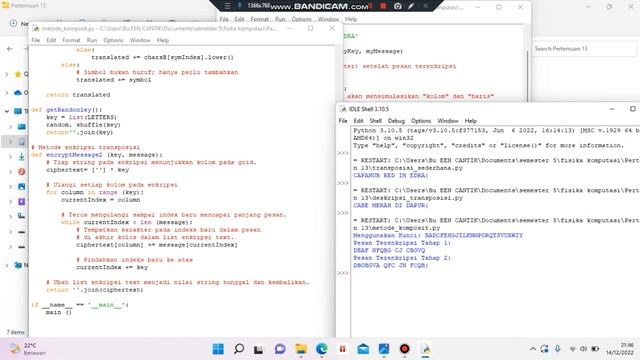The height and width of the screenshot is (360, 640).
Task: Click def getRandomKey line in editor
Action: coord(67,110)
